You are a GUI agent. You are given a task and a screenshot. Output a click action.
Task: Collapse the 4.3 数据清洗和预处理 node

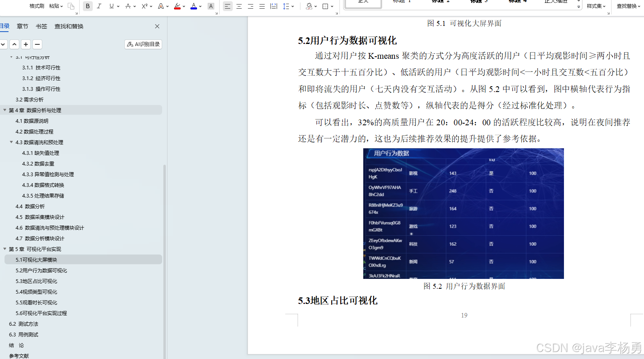click(11, 142)
